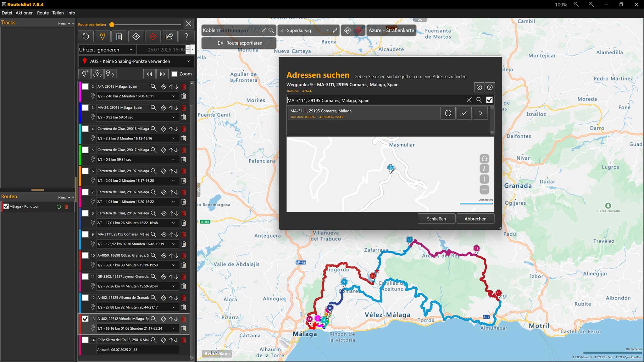Open the date time dropdown arrow
The height and width of the screenshot is (362, 644).
pyautogui.click(x=192, y=50)
